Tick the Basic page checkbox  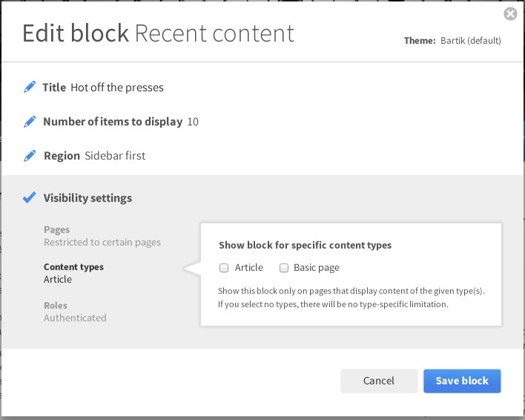click(283, 268)
